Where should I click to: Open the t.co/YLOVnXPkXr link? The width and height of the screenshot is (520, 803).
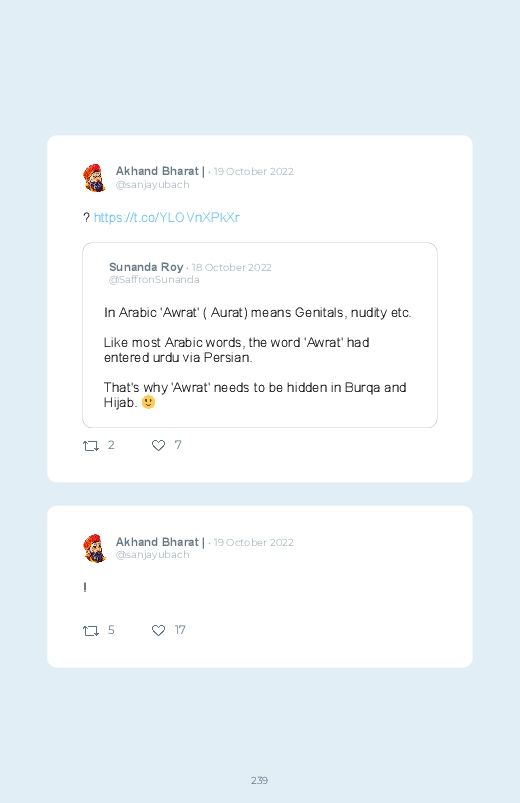click(167, 218)
